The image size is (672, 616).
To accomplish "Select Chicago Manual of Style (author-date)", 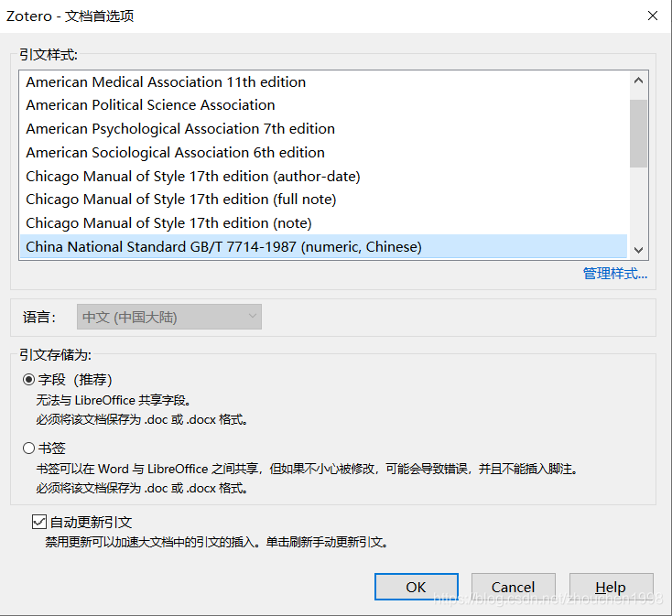I will 323,176.
